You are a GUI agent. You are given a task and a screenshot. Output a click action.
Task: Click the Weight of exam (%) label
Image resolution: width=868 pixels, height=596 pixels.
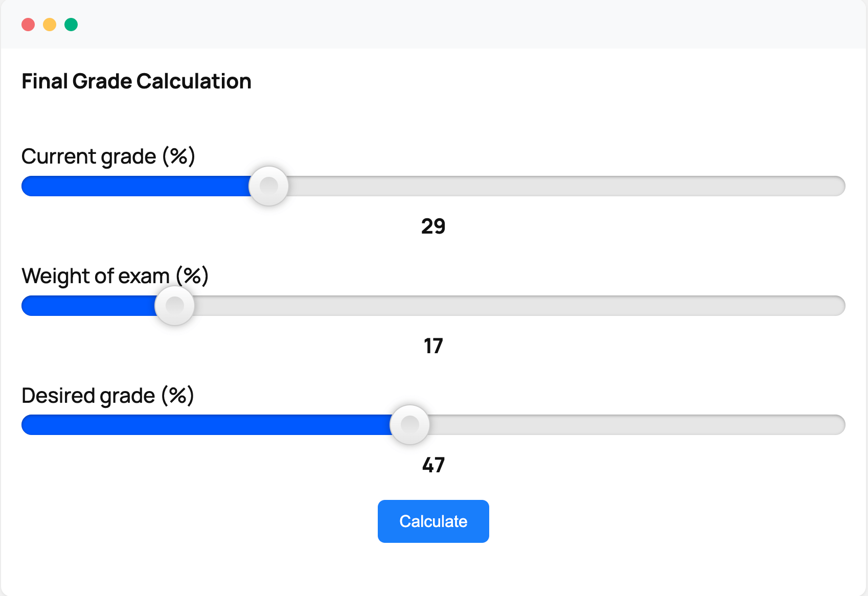point(115,276)
